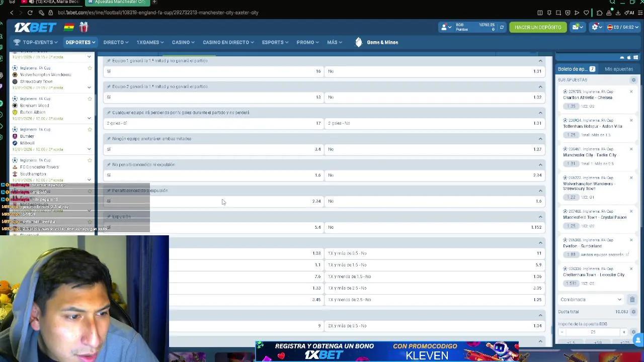Increase stake with plus button
The width and height of the screenshot is (644, 362).
click(624, 332)
